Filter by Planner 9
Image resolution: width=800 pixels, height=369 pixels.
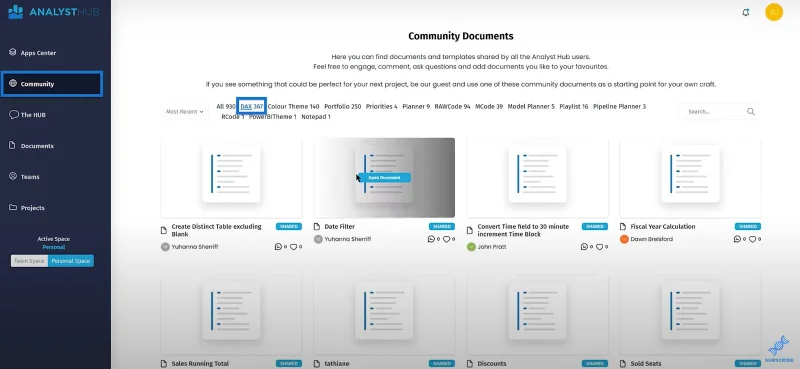pyautogui.click(x=416, y=106)
